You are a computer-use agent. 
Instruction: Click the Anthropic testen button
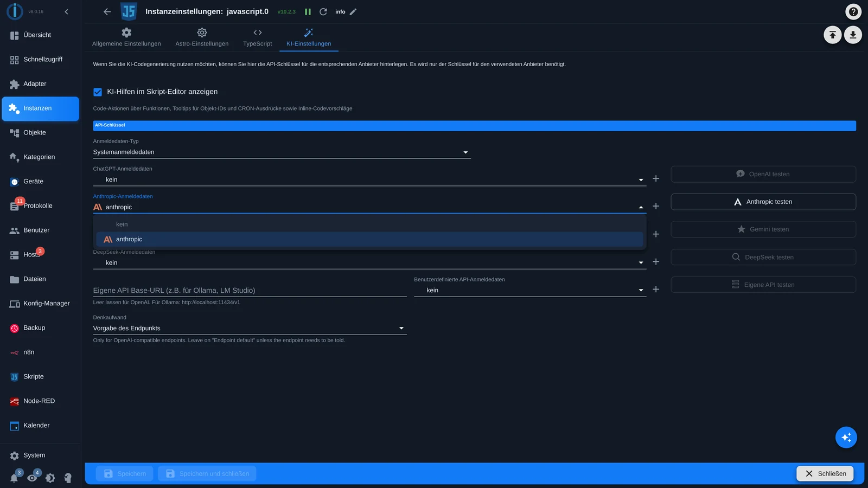point(763,202)
